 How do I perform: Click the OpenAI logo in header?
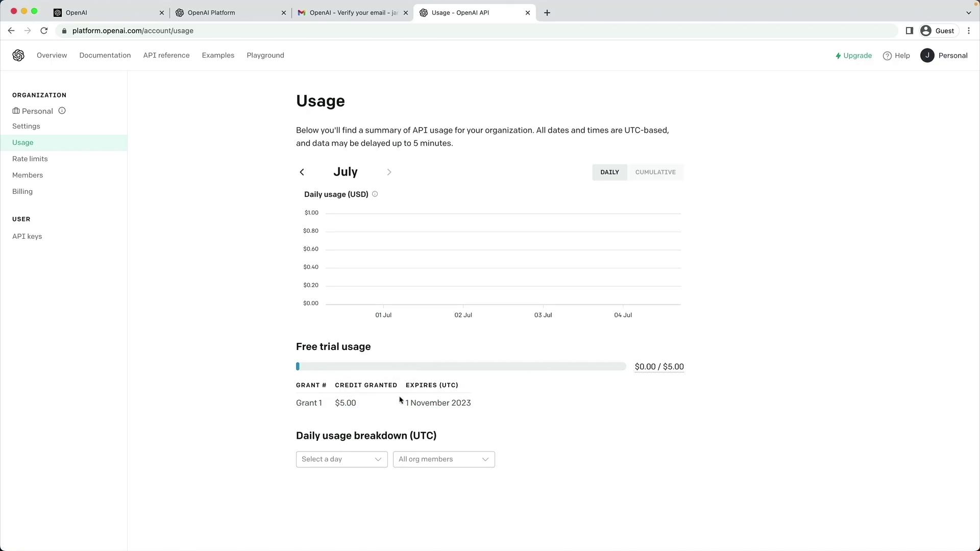pyautogui.click(x=18, y=56)
